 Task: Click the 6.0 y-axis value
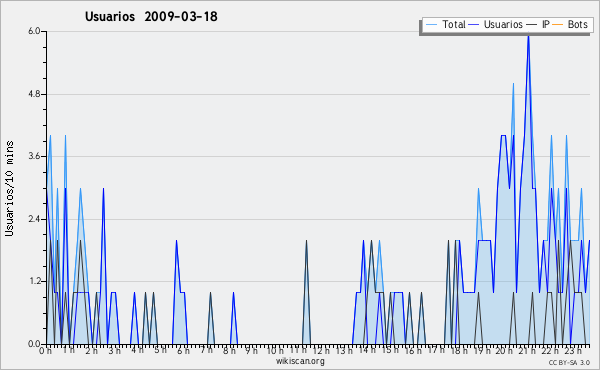pos(34,31)
